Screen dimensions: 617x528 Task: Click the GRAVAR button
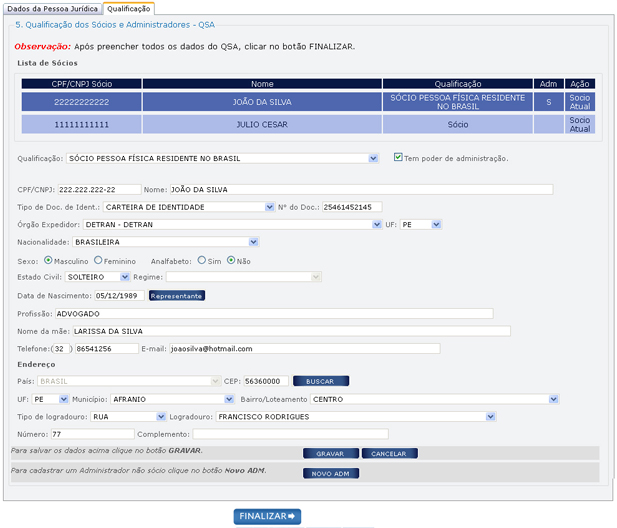(329, 453)
